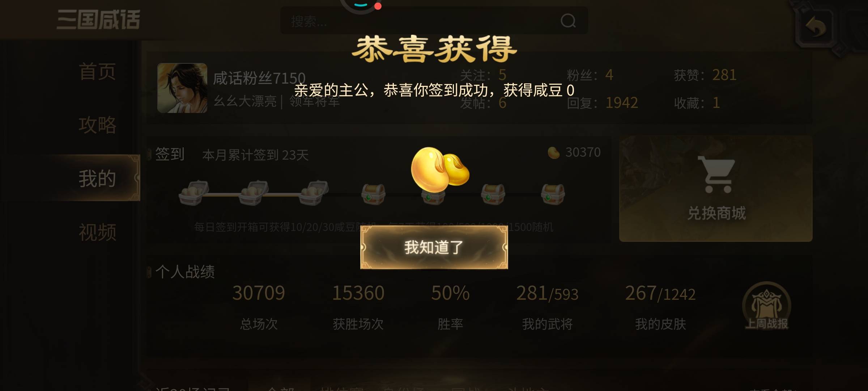Viewport: 868px width, 391px height.
Task: Open the 首页 sidebar tab
Action: point(97,71)
